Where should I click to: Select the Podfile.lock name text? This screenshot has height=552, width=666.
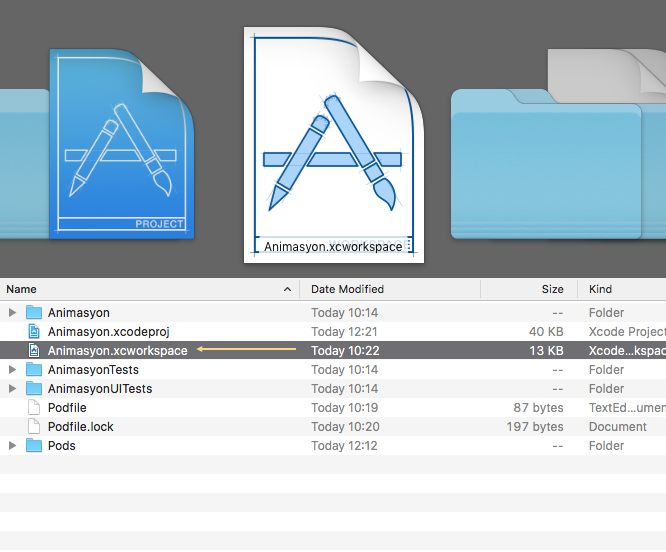pyautogui.click(x=81, y=427)
